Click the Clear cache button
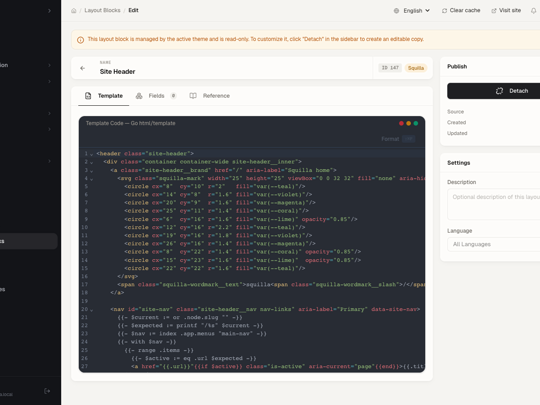This screenshot has width=540, height=405. 461,11
